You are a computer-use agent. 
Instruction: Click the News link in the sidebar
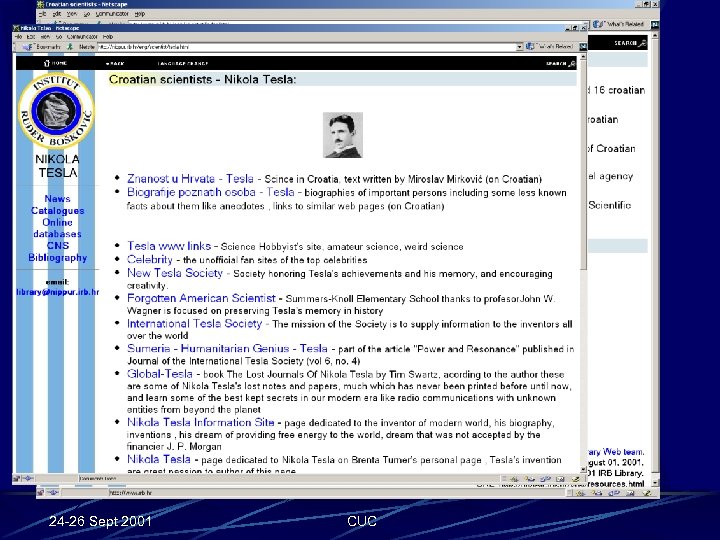click(57, 199)
